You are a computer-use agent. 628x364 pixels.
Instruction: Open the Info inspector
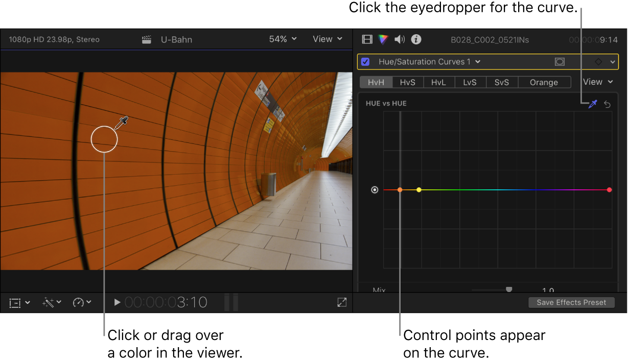[415, 39]
